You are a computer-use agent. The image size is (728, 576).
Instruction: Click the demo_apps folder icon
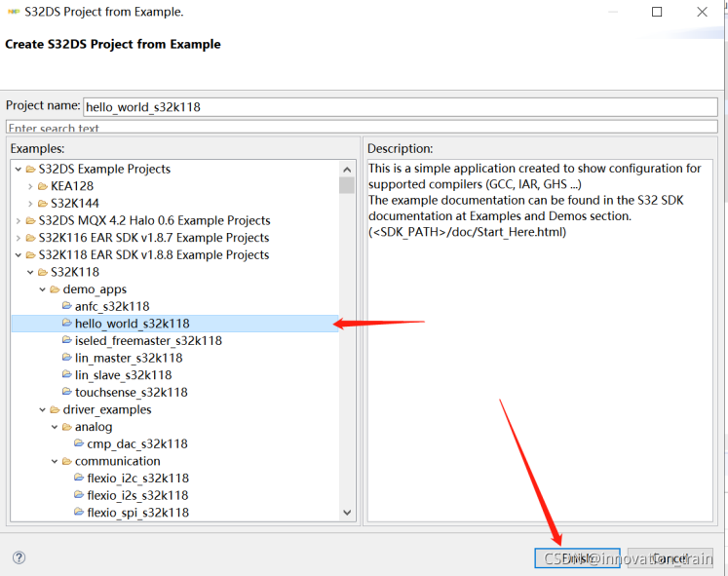click(x=55, y=289)
